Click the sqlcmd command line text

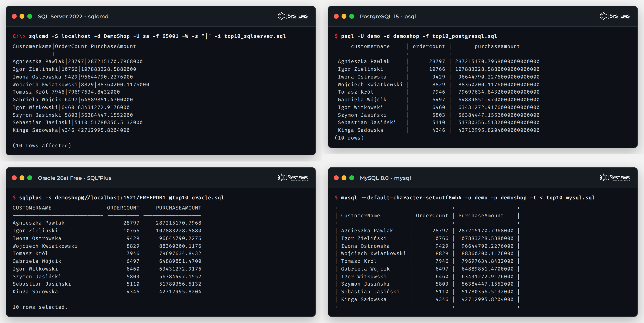157,36
